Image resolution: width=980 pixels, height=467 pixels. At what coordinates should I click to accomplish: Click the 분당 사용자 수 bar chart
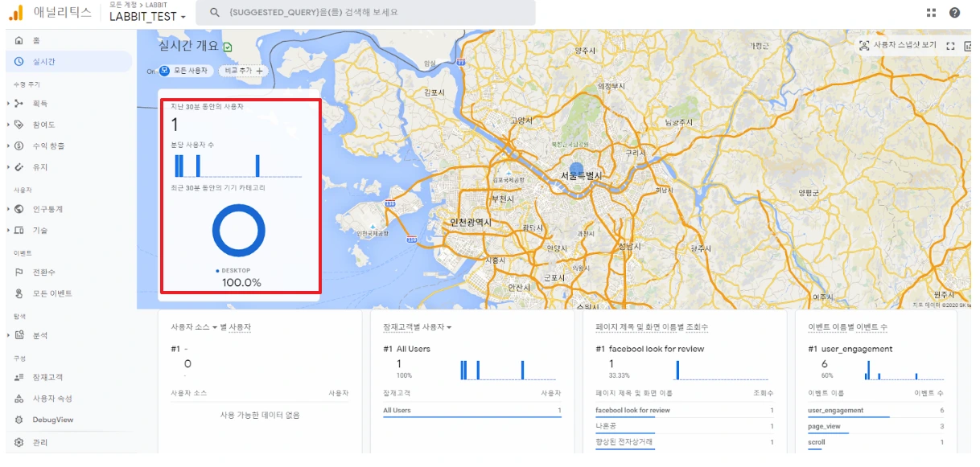pos(237,165)
